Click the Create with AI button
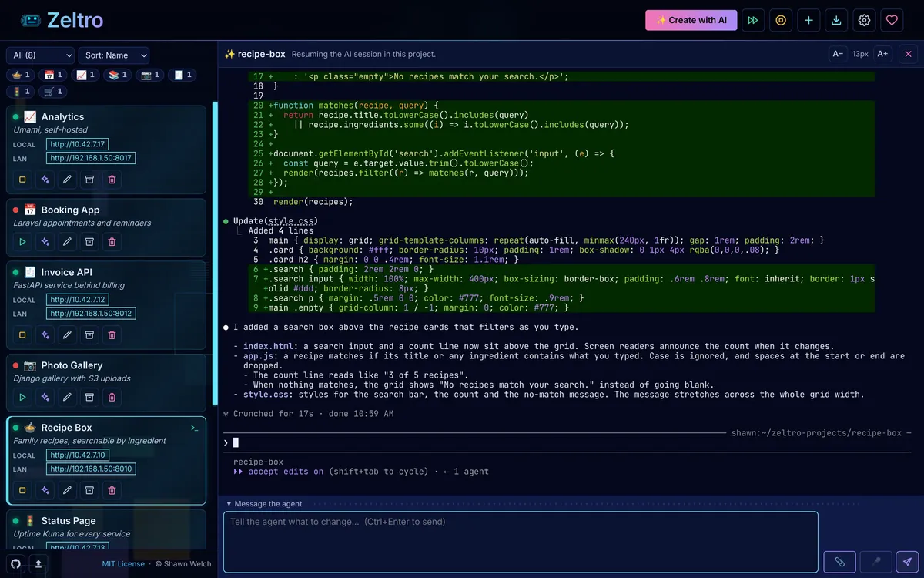This screenshot has width=924, height=578. [691, 21]
